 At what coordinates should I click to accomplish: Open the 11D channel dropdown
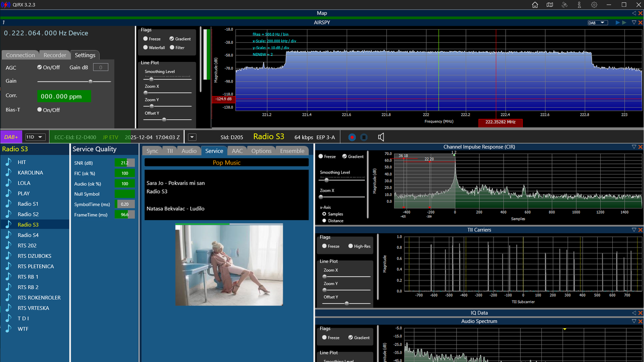(35, 137)
